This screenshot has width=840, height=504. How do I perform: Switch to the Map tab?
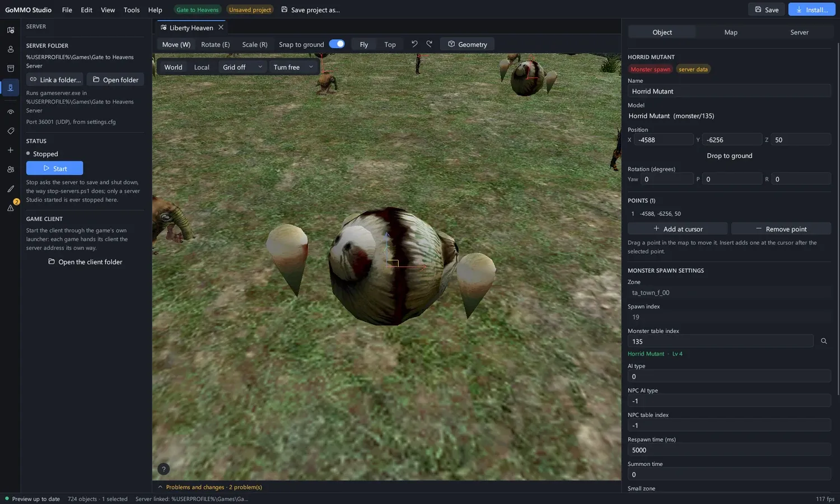pyautogui.click(x=731, y=32)
